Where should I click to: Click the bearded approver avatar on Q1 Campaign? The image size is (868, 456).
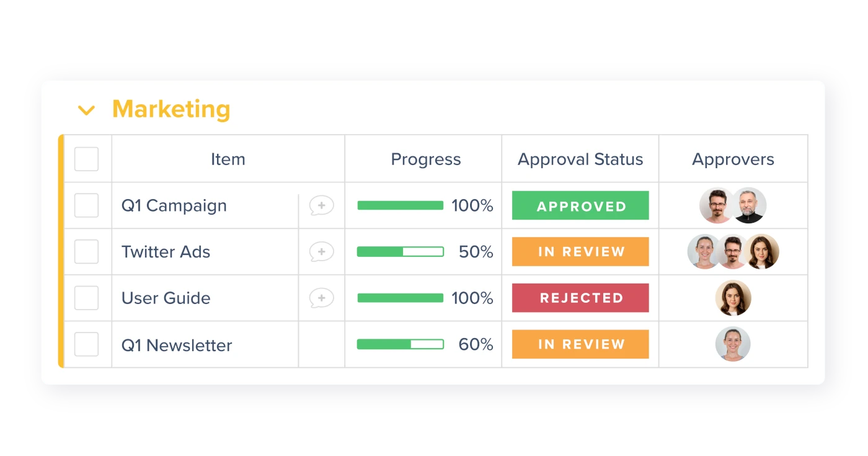pos(750,205)
